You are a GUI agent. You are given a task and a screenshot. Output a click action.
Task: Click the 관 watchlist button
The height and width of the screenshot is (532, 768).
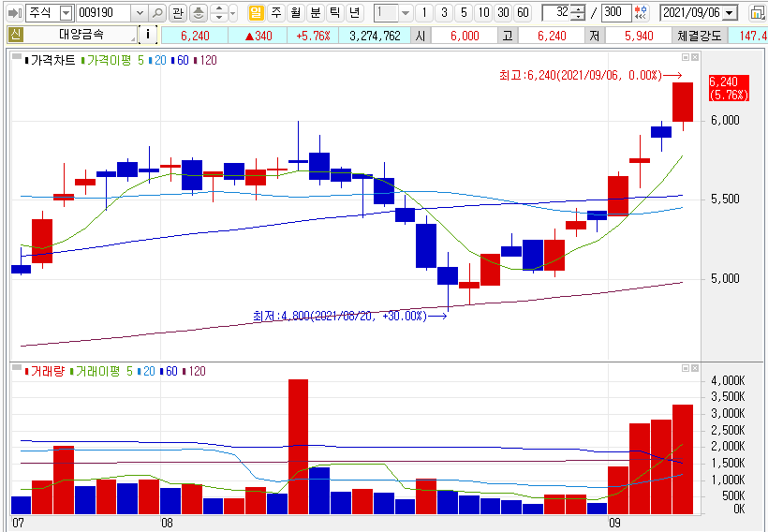(x=178, y=13)
